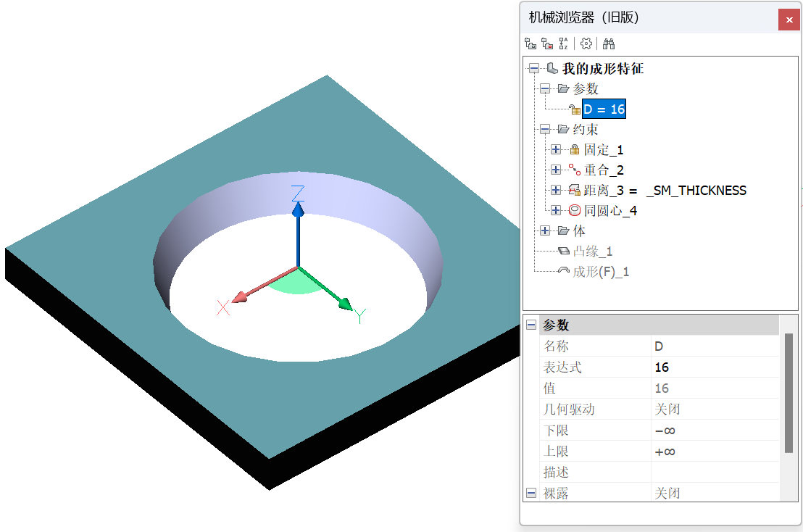Screen dimensions: 803x532
Task: Close the 机械浏览器 panel
Action: 789,20
